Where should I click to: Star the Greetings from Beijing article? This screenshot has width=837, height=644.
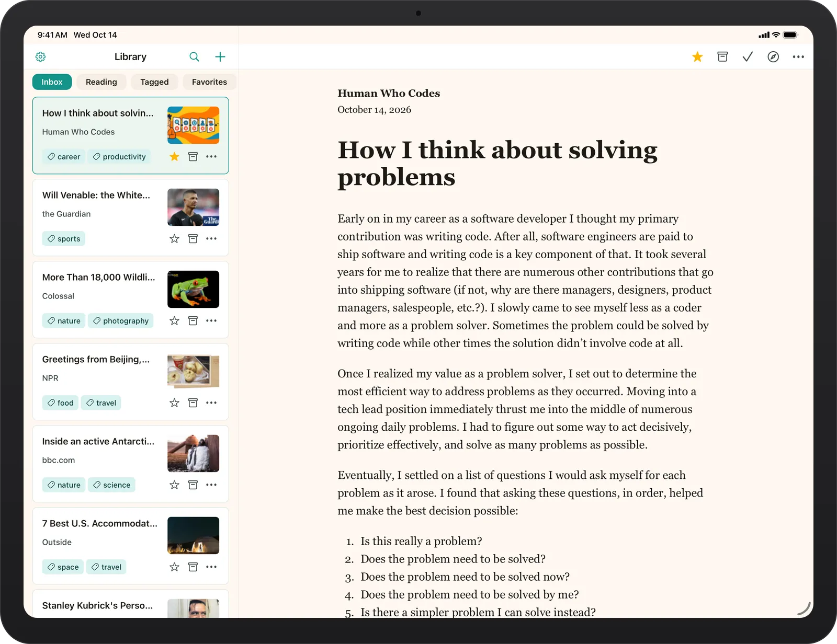point(174,402)
